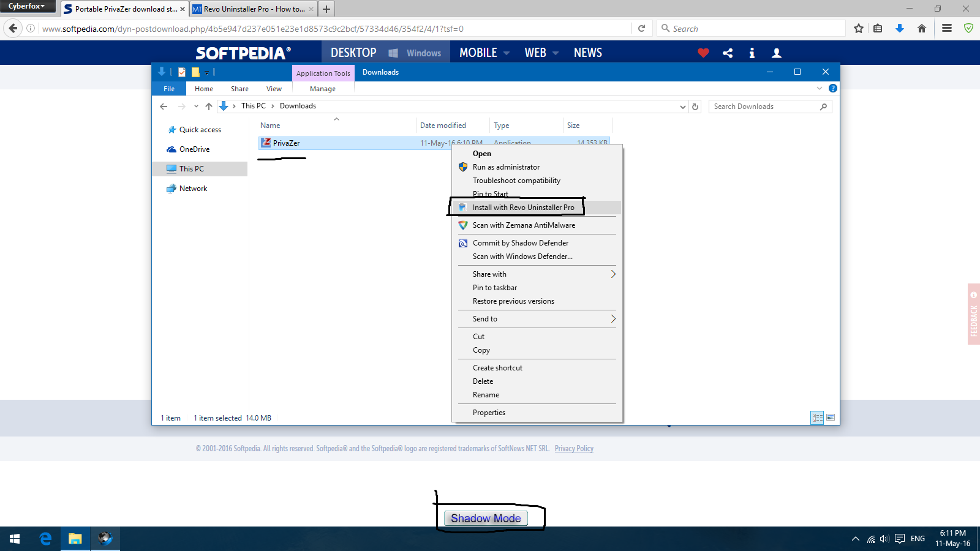Switch to large icons view in status bar

pyautogui.click(x=831, y=418)
